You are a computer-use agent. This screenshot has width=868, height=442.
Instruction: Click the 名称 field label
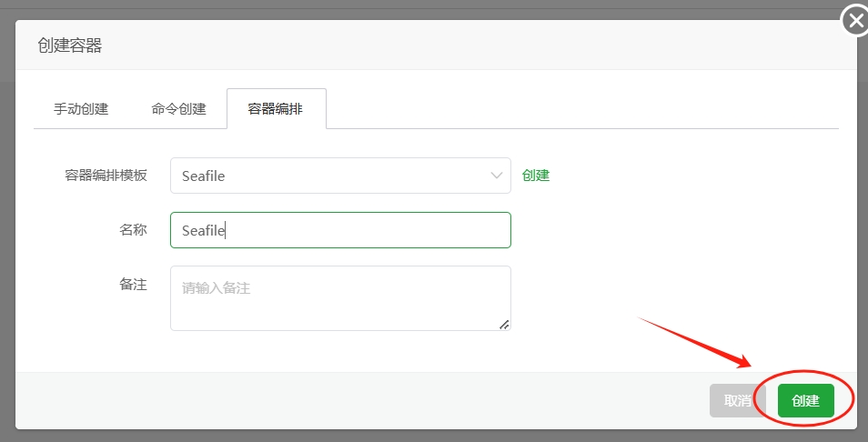click(x=134, y=229)
